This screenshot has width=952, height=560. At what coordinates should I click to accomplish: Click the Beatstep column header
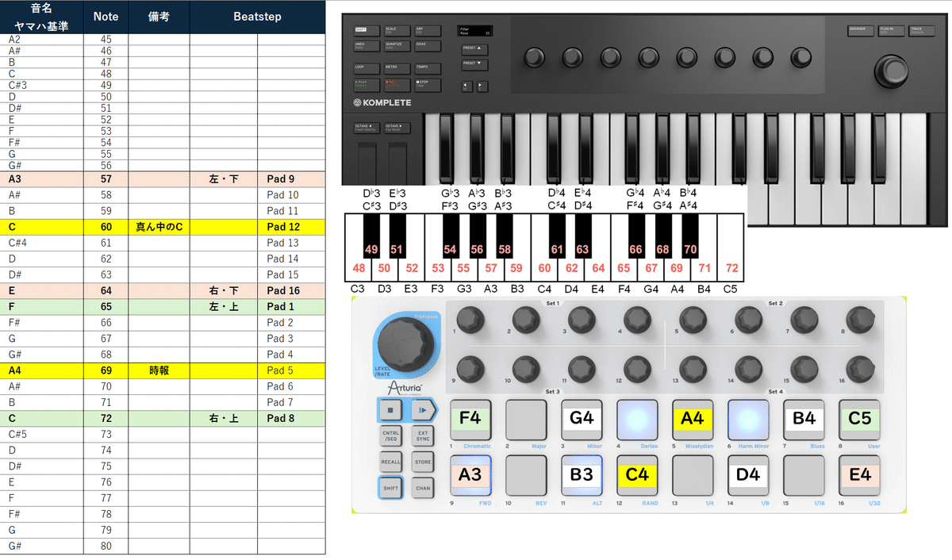pyautogui.click(x=257, y=16)
